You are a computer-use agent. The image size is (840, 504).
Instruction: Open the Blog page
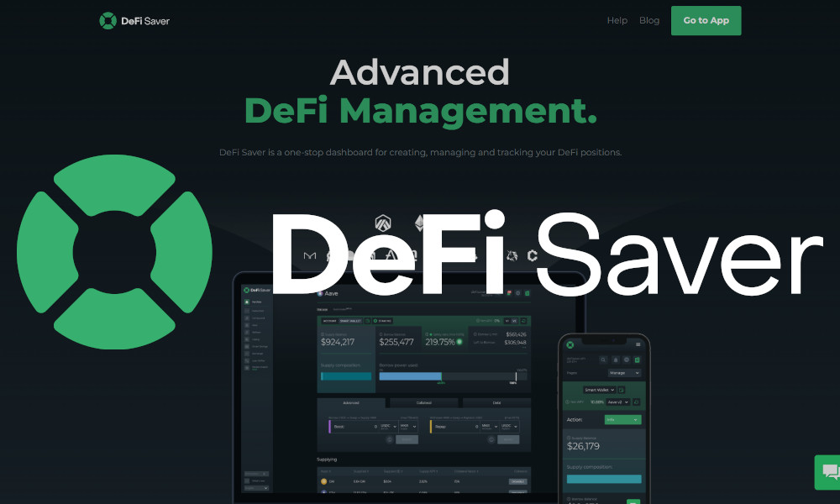(x=649, y=20)
